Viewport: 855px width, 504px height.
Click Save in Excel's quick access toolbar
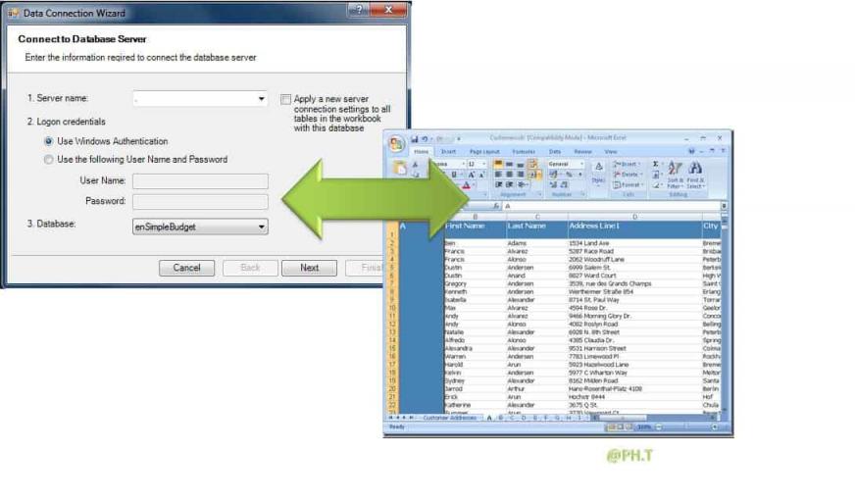(415, 139)
